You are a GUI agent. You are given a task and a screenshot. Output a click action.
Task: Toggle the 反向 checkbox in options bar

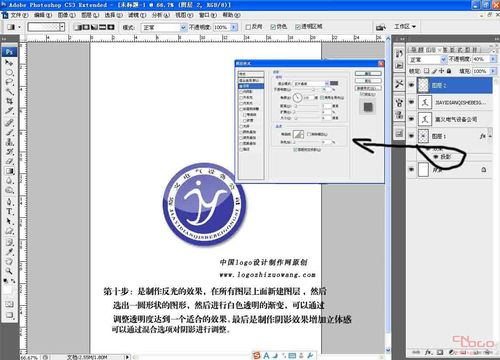point(248,27)
